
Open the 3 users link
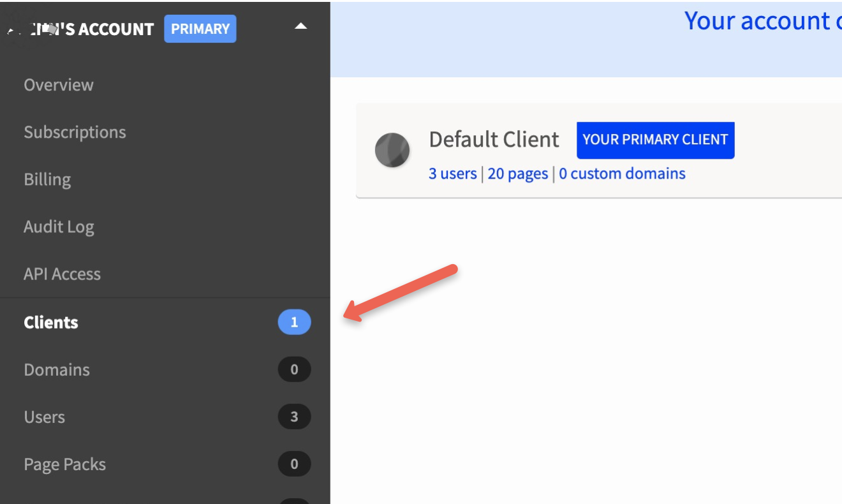click(x=453, y=173)
